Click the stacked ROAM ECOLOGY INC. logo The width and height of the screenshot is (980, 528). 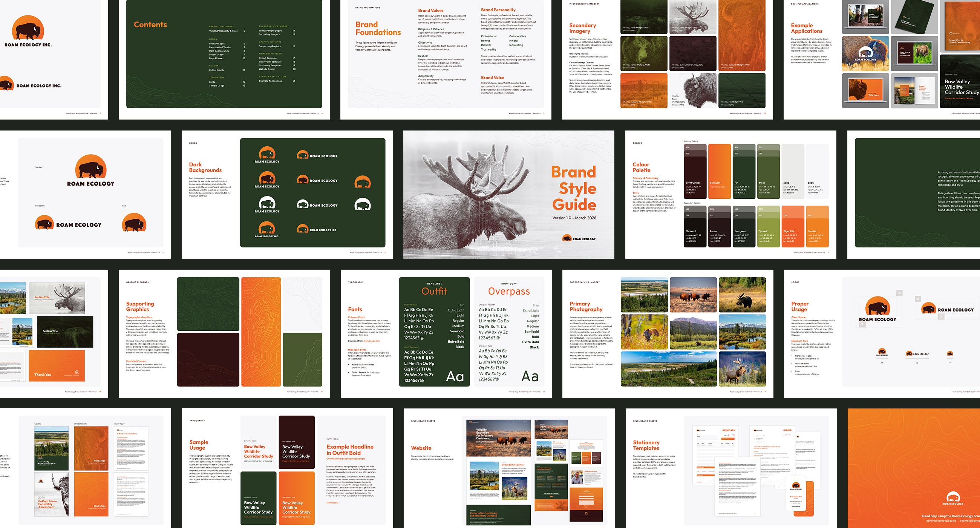point(28,32)
